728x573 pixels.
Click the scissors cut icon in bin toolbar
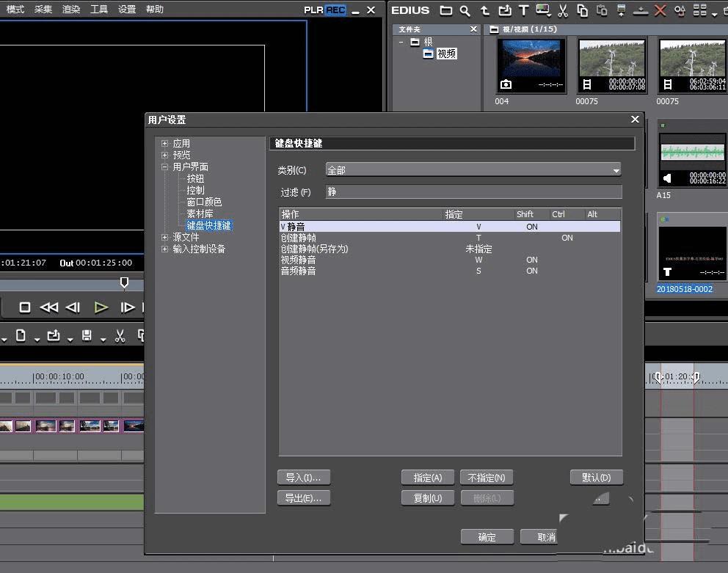(x=563, y=10)
